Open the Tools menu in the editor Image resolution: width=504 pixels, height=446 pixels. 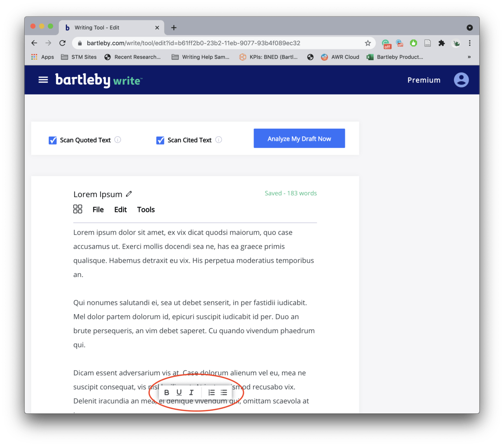click(146, 209)
